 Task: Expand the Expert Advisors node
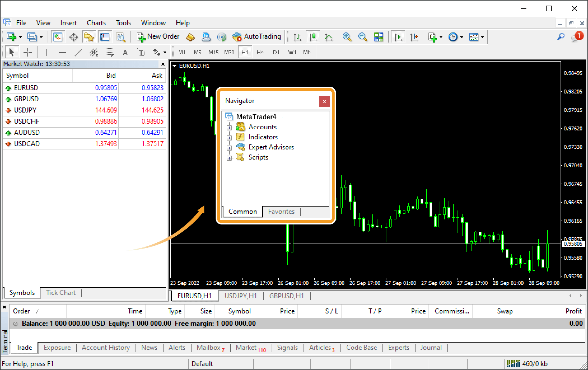click(229, 148)
